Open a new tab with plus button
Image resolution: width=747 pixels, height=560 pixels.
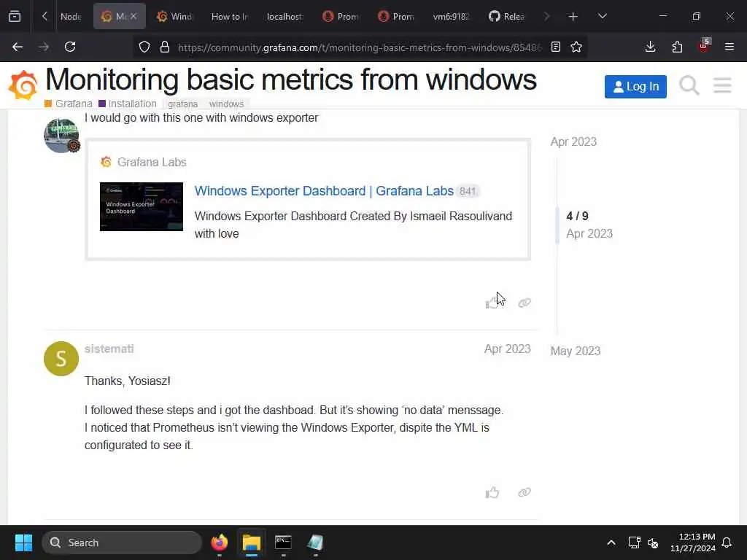pyautogui.click(x=573, y=16)
